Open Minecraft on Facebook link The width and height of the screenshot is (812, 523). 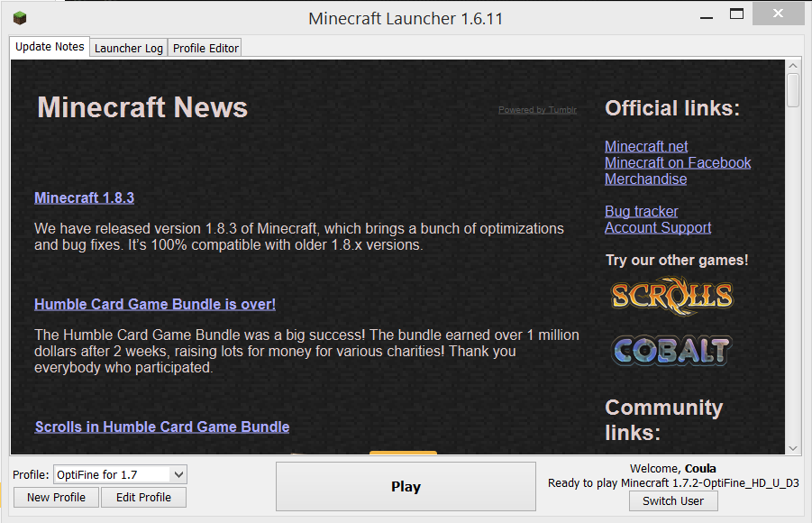point(678,162)
